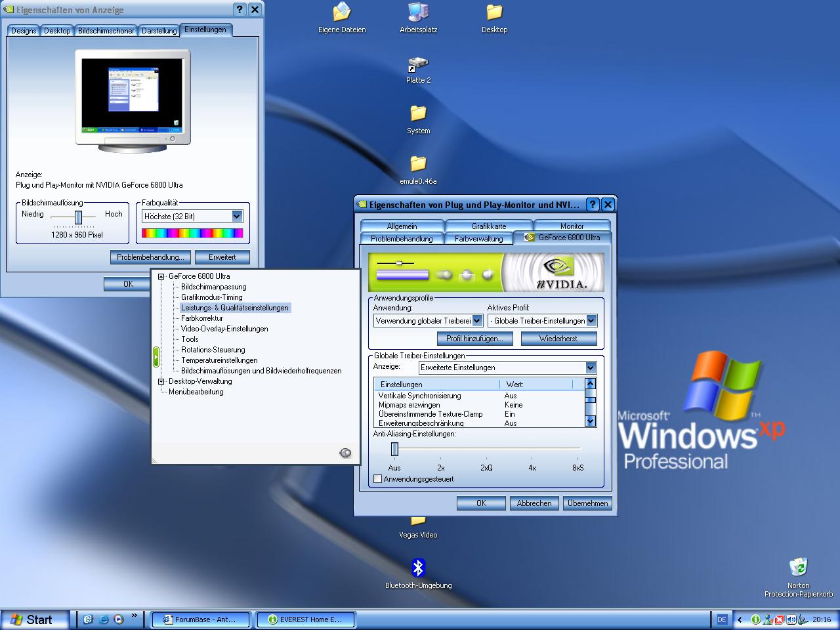Click the Start button
The image size is (840, 630).
35,619
